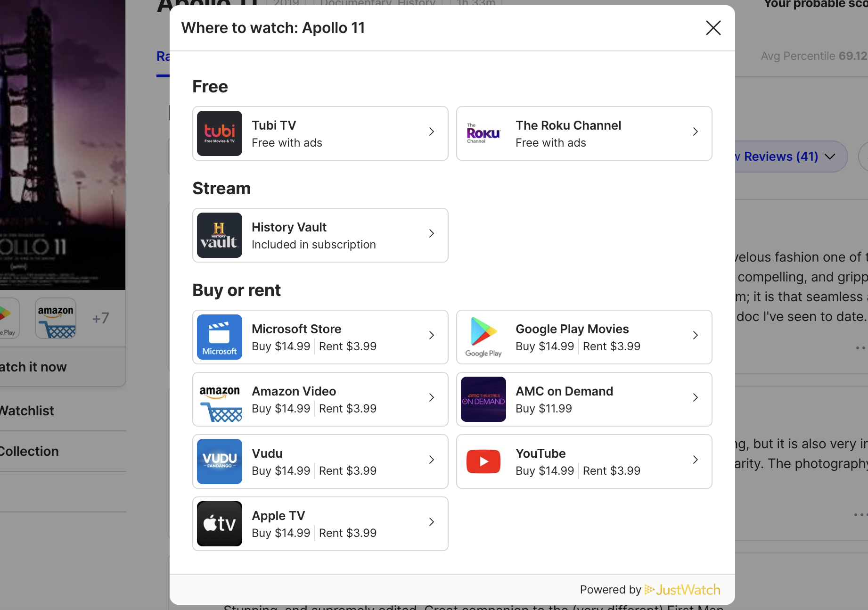This screenshot has width=868, height=610.
Task: Click the Amazon Video logo in the dialog
Action: (220, 399)
